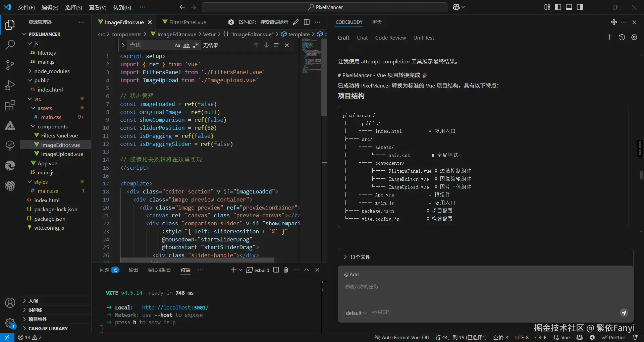Kill the terminal with trash icon

(x=286, y=270)
